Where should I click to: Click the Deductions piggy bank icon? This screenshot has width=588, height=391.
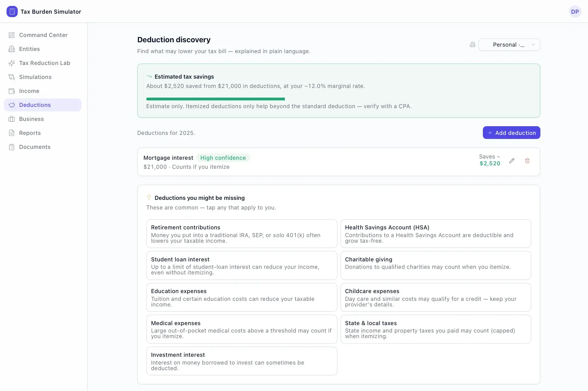click(12, 105)
